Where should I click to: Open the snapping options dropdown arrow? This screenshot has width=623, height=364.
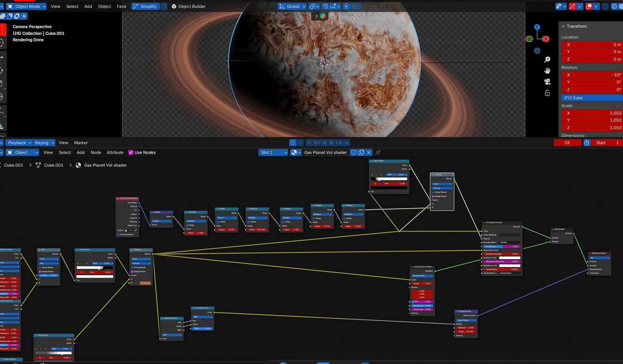point(335,6)
